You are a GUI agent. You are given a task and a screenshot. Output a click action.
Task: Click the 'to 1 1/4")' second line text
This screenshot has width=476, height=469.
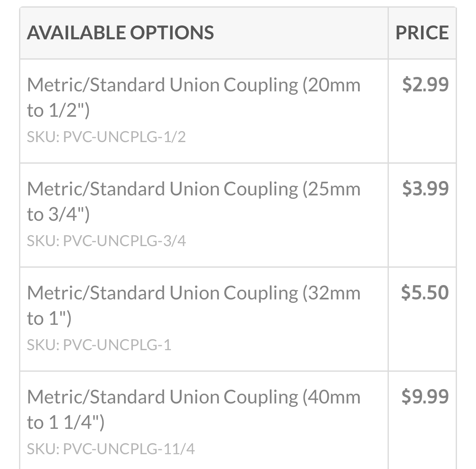coord(66,422)
